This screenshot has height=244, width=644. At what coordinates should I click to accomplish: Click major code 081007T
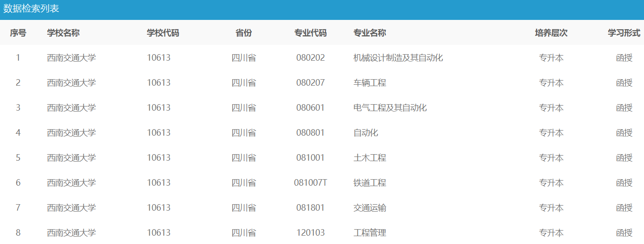pos(311,183)
